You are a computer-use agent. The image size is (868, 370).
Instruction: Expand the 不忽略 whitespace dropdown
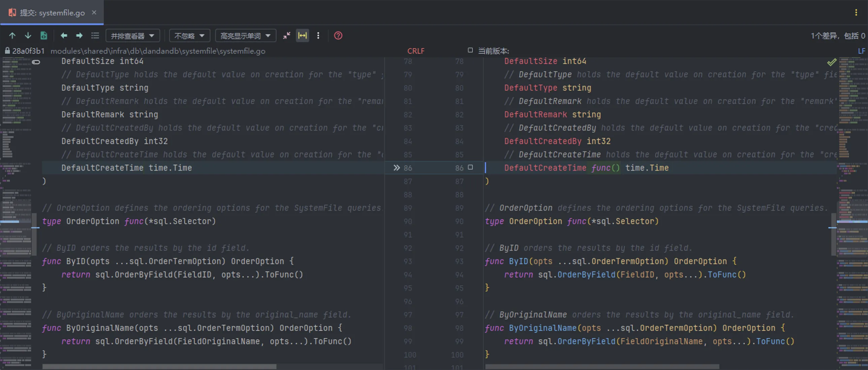pos(189,35)
